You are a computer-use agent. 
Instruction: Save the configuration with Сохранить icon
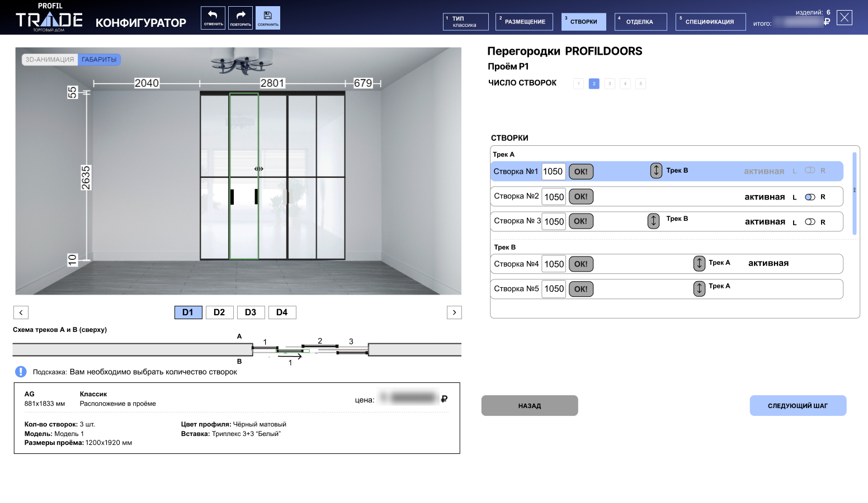click(268, 18)
